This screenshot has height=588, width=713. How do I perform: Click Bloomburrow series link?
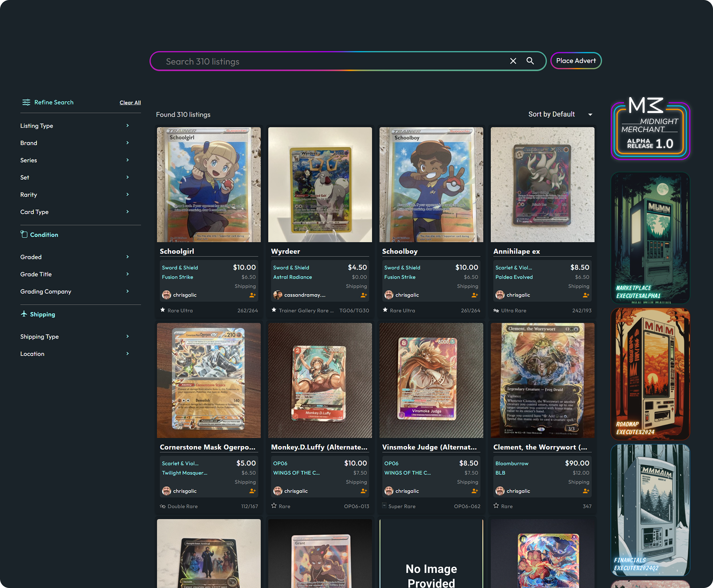coord(512,463)
